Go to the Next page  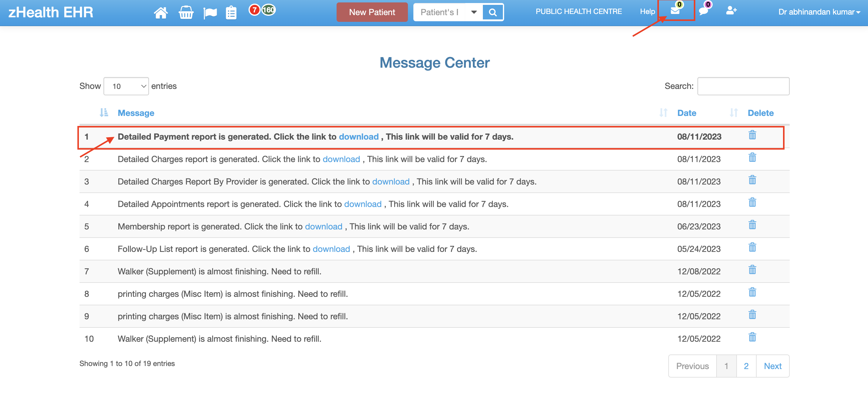pos(773,366)
